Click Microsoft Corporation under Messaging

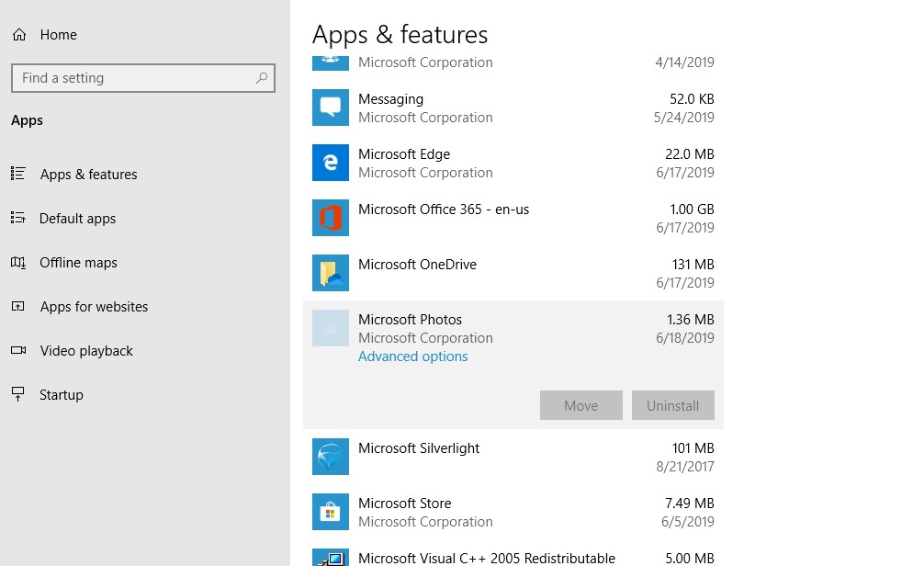tap(425, 118)
